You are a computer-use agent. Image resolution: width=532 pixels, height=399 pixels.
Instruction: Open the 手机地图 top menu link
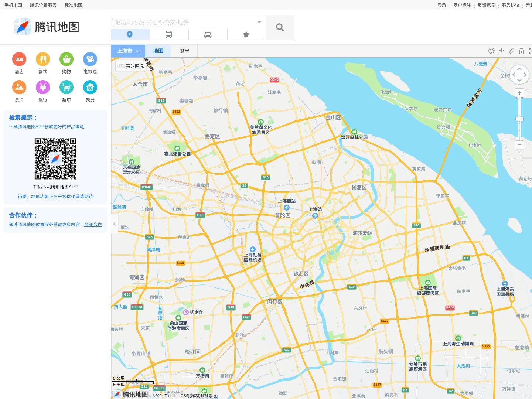point(13,5)
